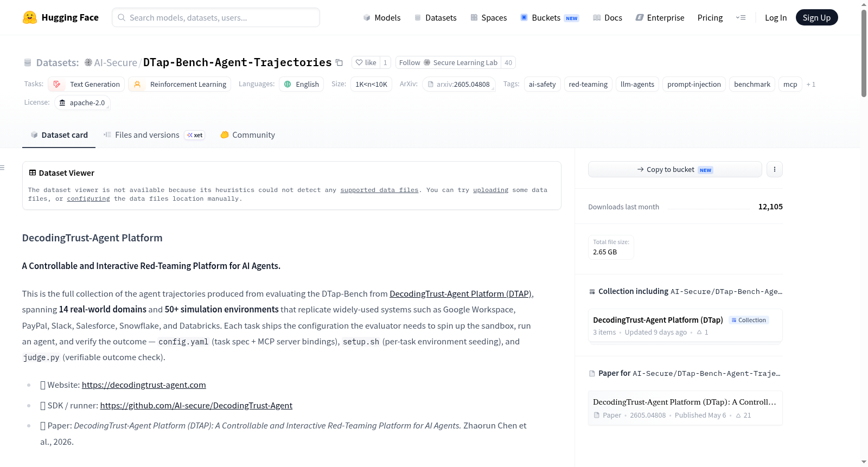
Task: Click the follower count 40
Action: (508, 62)
